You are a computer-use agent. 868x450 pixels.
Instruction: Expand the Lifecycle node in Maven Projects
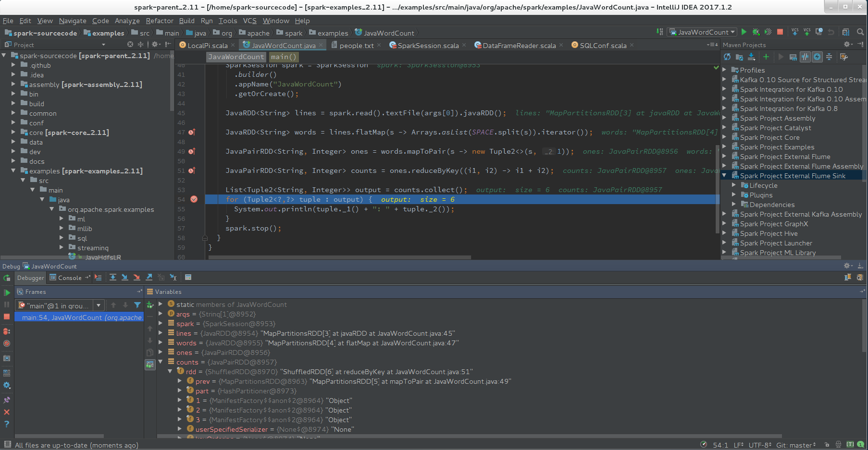(x=734, y=185)
